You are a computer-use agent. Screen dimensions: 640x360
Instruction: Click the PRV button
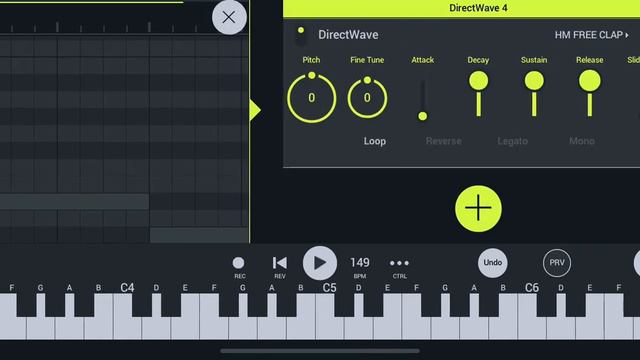click(557, 263)
